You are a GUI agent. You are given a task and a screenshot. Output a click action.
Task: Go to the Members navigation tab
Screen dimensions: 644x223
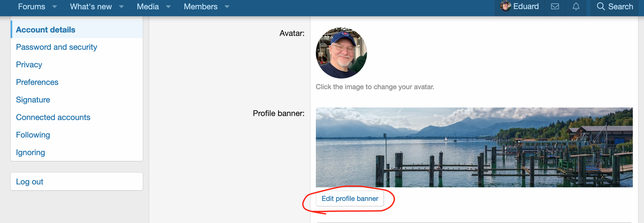tap(201, 7)
